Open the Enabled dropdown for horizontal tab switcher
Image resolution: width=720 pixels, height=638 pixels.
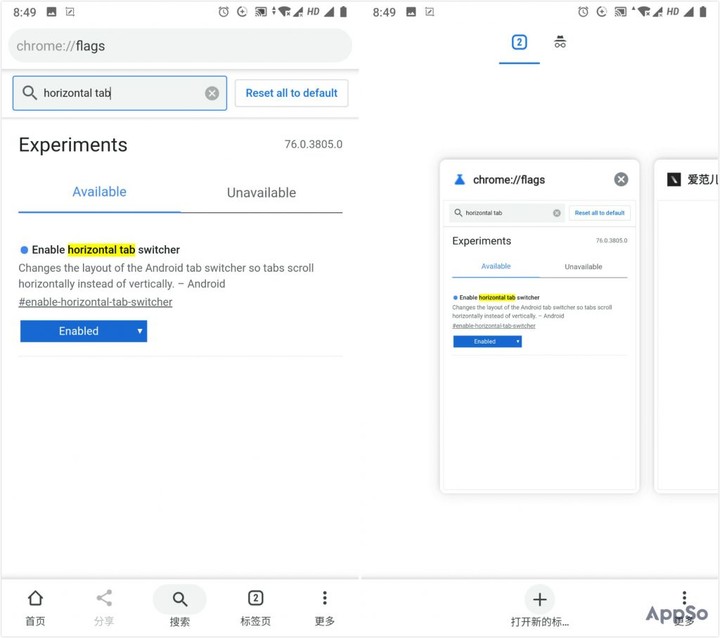pos(84,331)
